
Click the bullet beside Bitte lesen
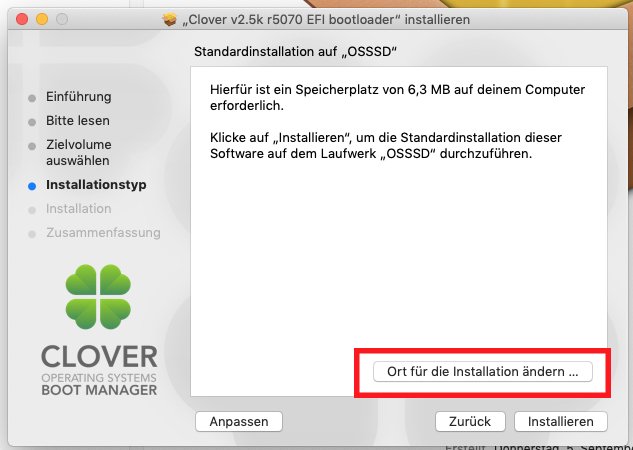tap(32, 122)
